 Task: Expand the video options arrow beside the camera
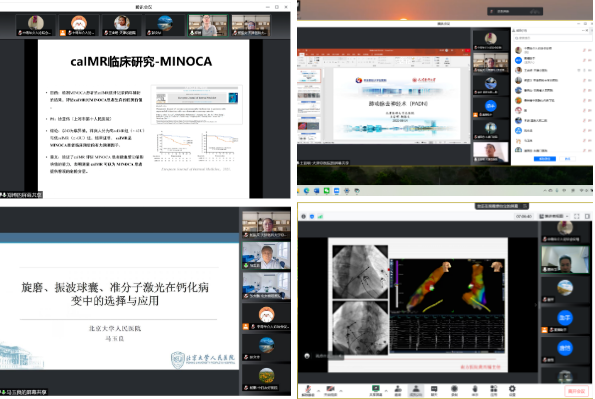tap(341, 390)
